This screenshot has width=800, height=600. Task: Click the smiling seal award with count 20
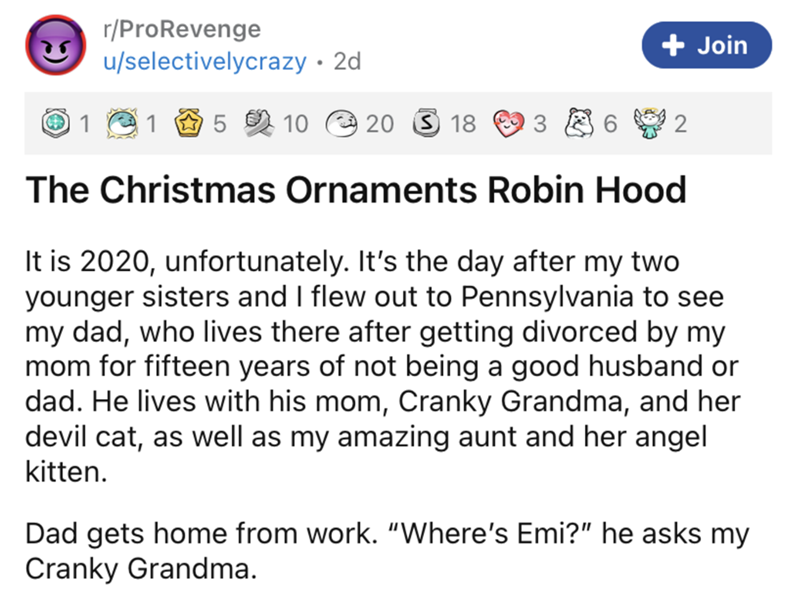tap(343, 125)
